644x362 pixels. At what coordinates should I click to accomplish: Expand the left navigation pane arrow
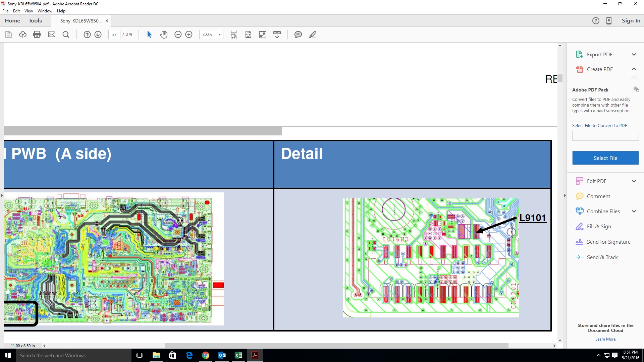[x=2, y=195]
